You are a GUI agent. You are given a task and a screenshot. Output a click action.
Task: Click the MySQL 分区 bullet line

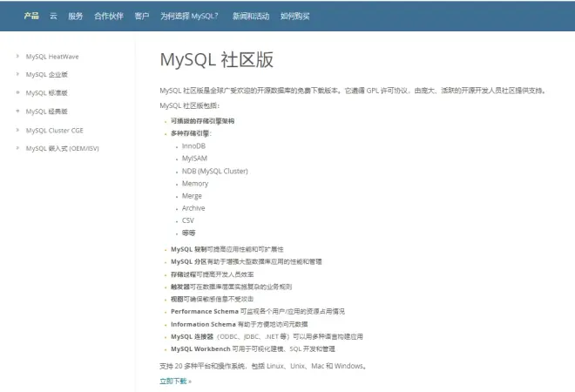246,262
